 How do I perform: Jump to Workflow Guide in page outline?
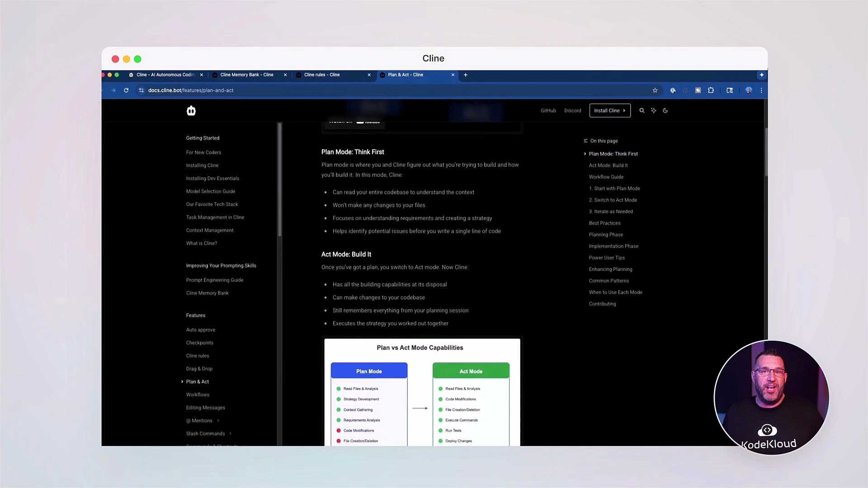606,177
